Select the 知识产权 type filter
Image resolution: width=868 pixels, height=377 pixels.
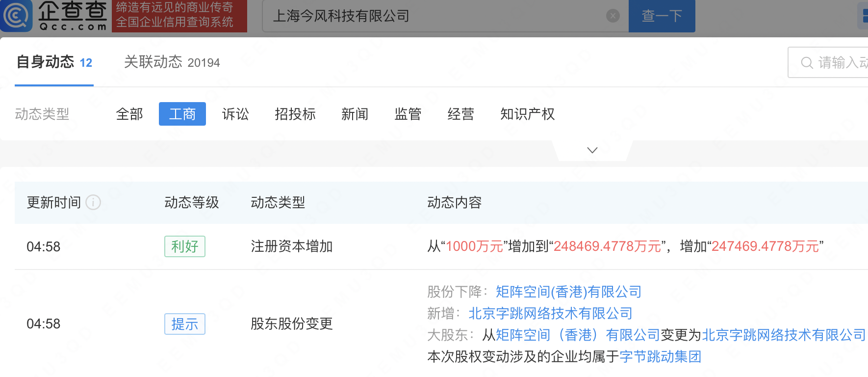pyautogui.click(x=528, y=114)
